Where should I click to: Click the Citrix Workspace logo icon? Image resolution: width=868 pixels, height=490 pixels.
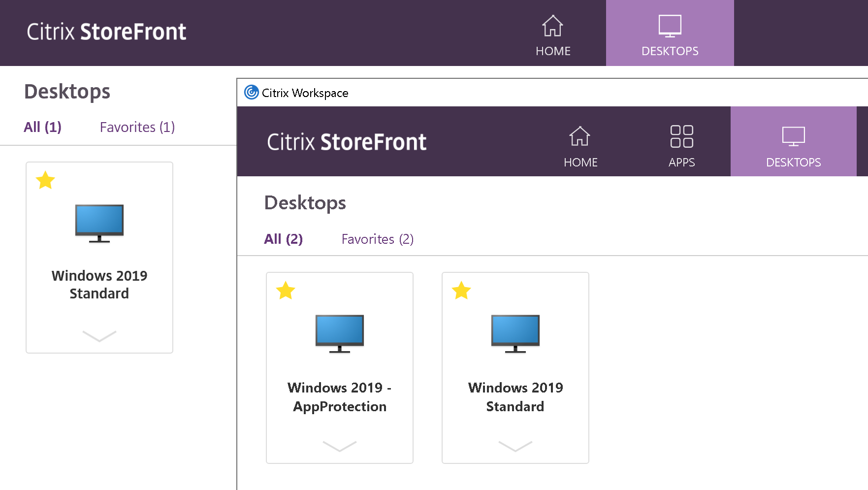pyautogui.click(x=251, y=93)
